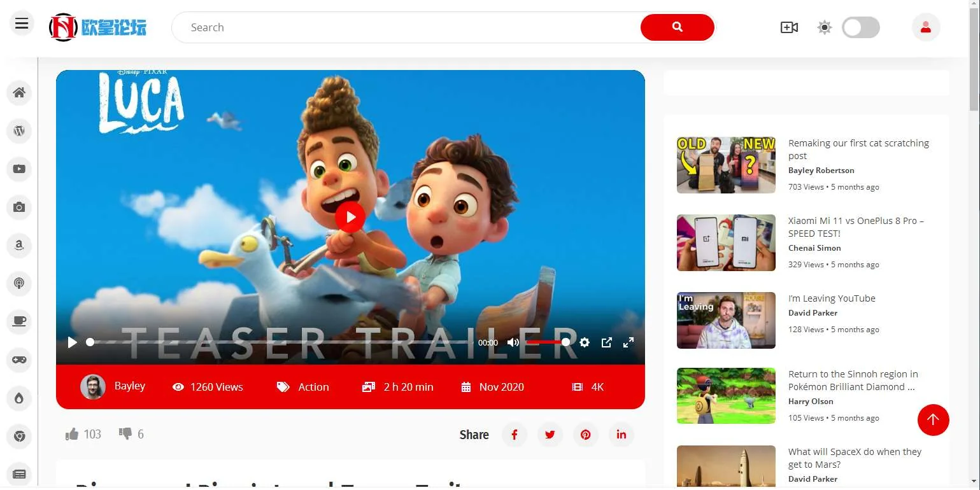Open the hamburger menu
The height and width of the screenshot is (490, 980).
22,24
